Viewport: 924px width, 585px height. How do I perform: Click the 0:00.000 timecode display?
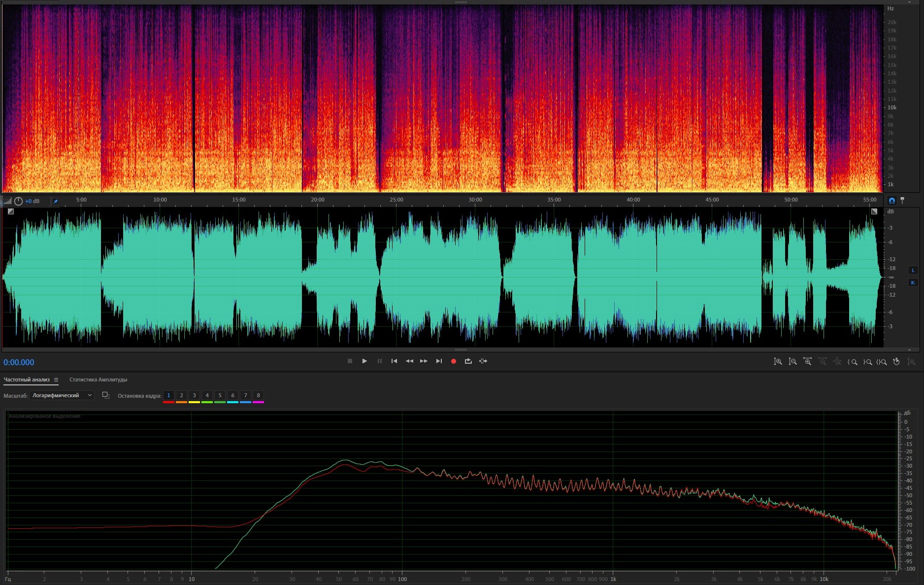(x=19, y=362)
